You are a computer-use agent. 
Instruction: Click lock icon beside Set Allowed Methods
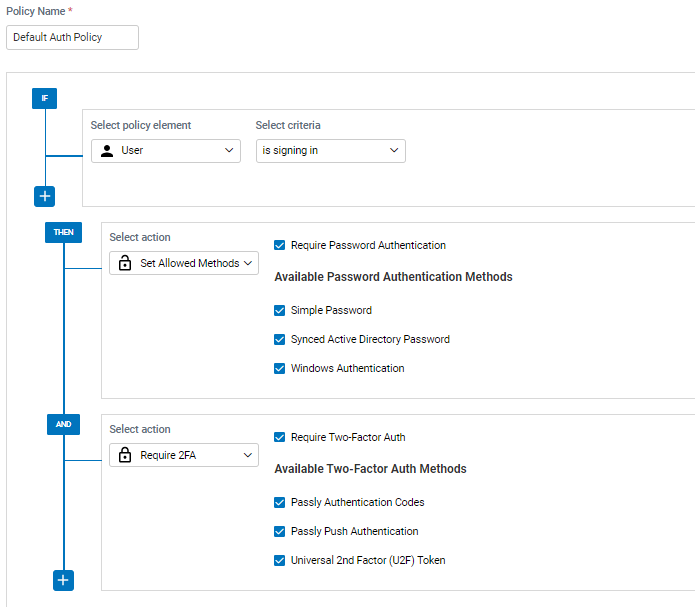click(x=125, y=263)
